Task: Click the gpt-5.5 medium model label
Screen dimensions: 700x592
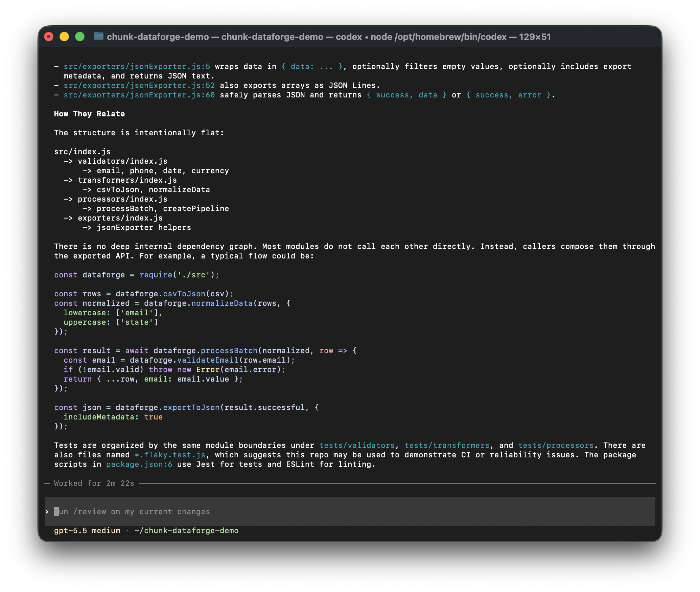Action: pos(87,530)
